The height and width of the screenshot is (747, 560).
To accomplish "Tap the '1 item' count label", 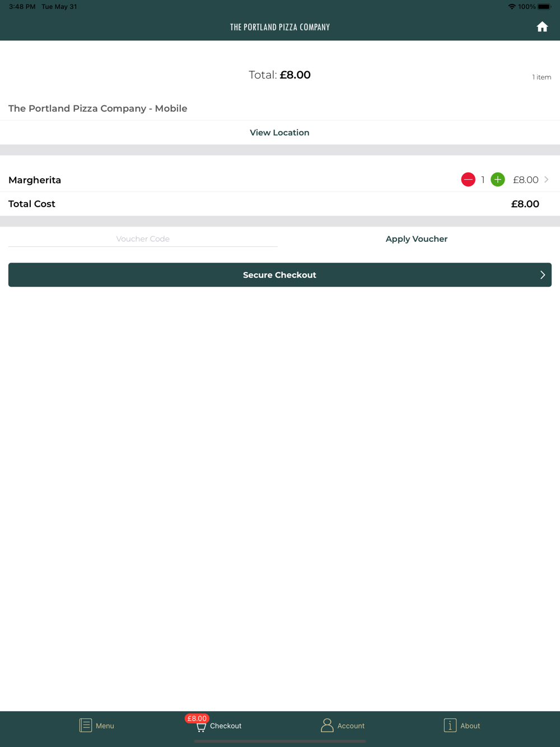I will [542, 77].
